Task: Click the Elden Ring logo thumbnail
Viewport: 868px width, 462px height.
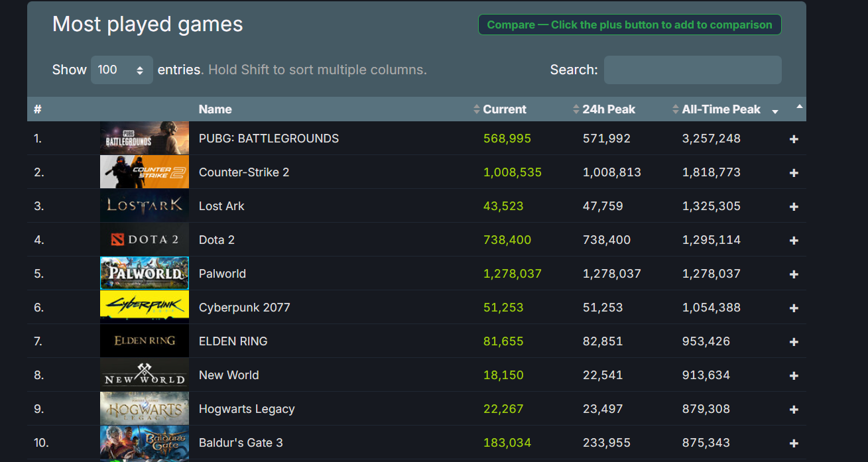Action: [145, 341]
